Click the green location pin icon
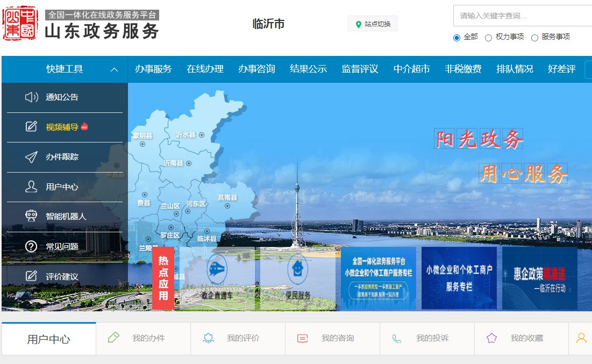The image size is (592, 364). point(358,25)
